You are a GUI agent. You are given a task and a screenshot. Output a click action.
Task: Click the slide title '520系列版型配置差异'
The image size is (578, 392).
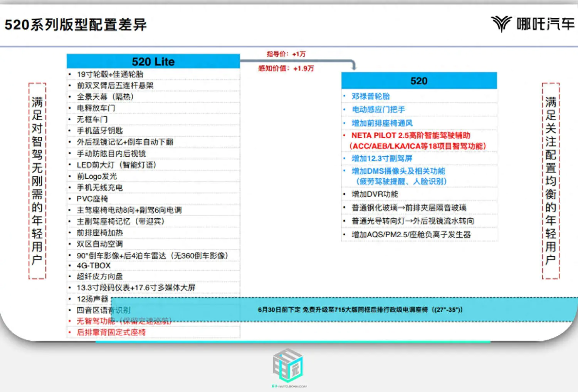point(76,25)
